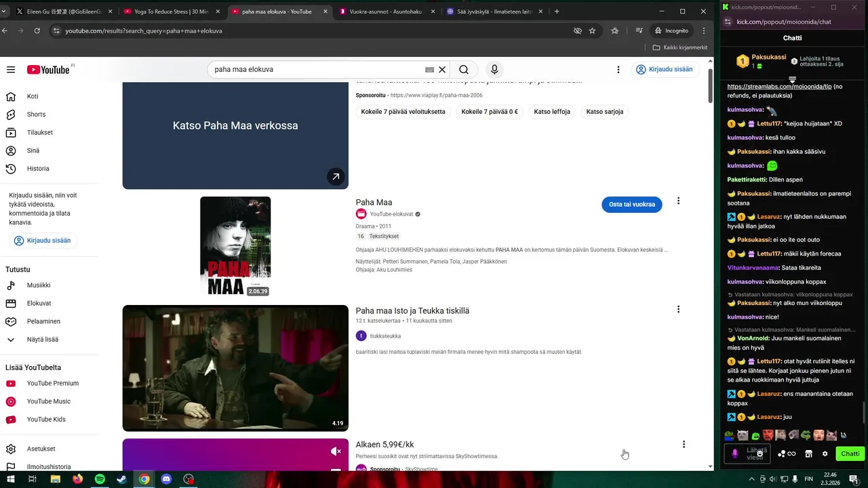Close the paha maa elokuva tab
The width and height of the screenshot is (868, 488).
coord(325,12)
